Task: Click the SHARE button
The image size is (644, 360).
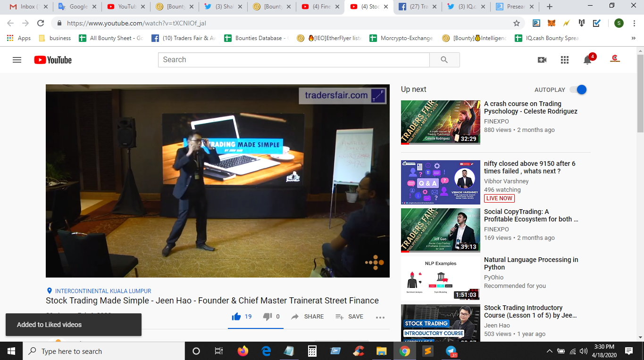Action: pyautogui.click(x=307, y=317)
